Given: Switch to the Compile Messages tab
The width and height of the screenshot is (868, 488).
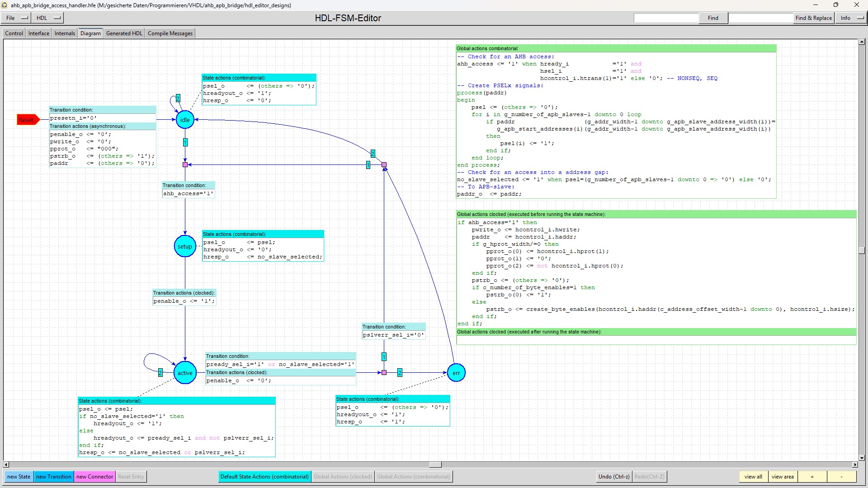Looking at the screenshot, I should (x=170, y=33).
